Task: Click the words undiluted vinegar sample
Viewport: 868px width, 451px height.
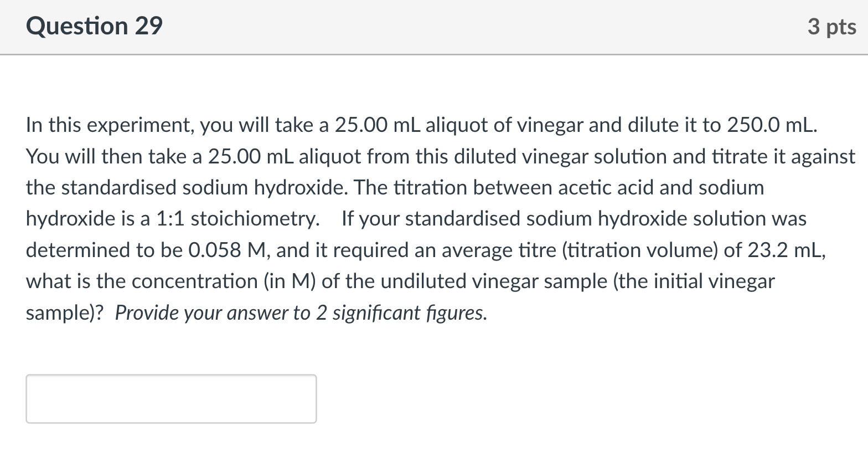Action: 493,281
